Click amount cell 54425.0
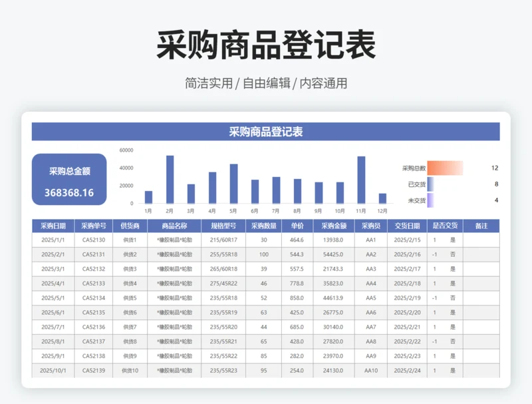 (333, 254)
